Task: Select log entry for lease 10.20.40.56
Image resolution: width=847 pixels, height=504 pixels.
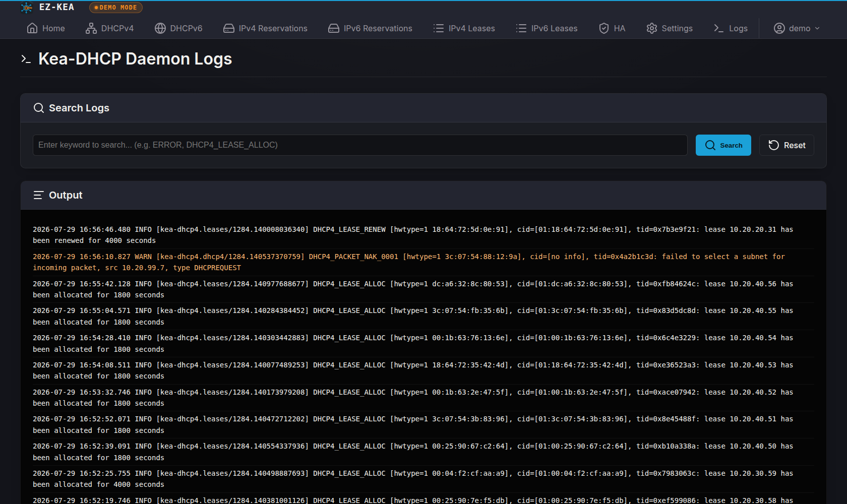Action: 423,289
